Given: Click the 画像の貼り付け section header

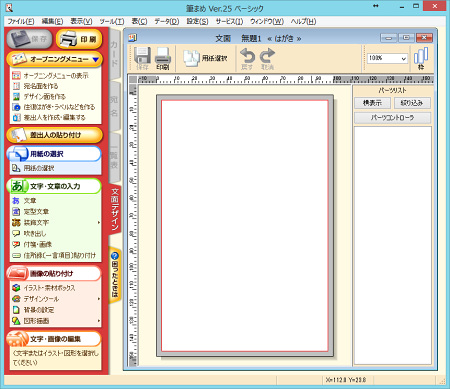Looking at the screenshot, I should [x=54, y=274].
